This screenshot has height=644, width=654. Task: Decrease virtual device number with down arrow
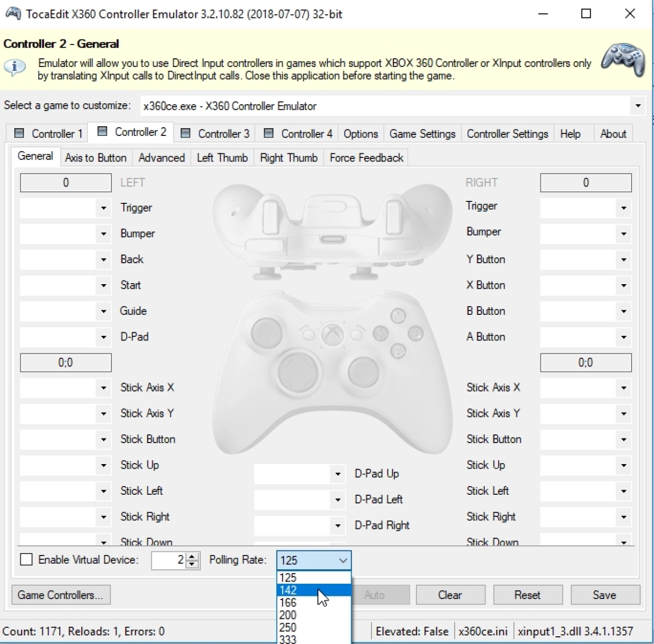coord(192,564)
